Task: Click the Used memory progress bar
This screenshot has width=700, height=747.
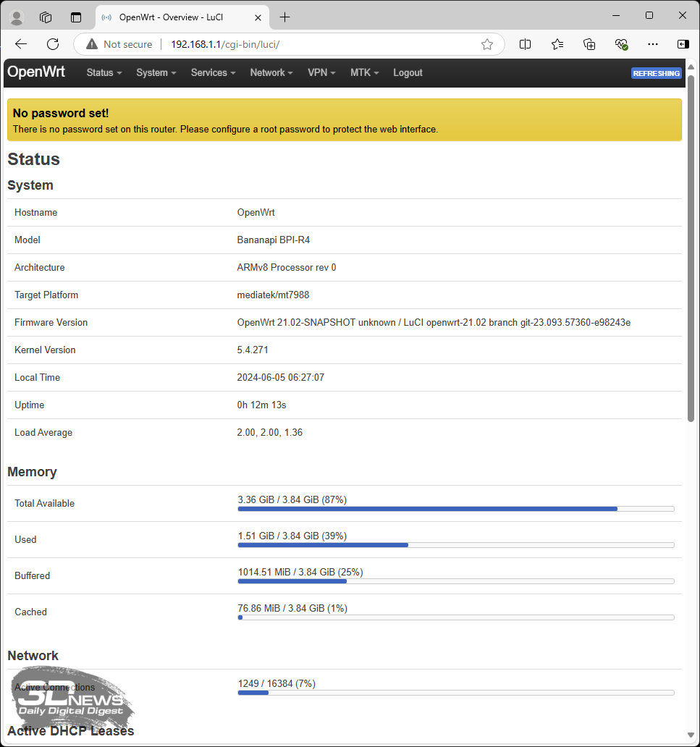Action: (456, 546)
